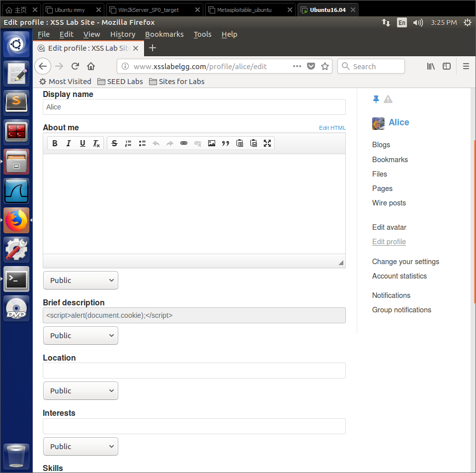Click the Interests input field

(194, 426)
